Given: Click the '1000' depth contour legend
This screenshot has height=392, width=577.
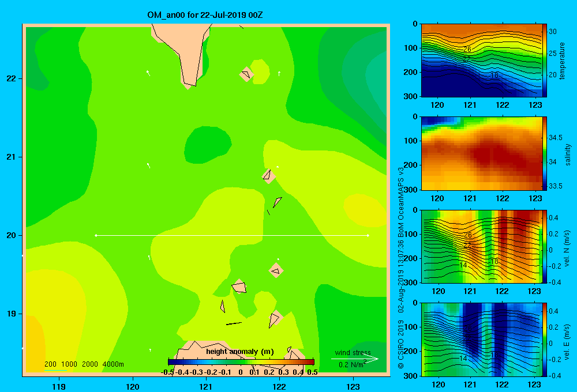Looking at the screenshot, I should 69,364.
